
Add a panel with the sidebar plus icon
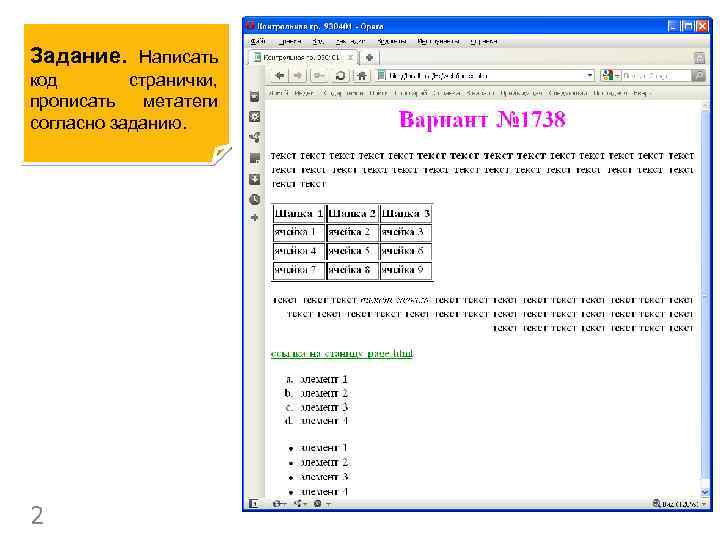254,218
